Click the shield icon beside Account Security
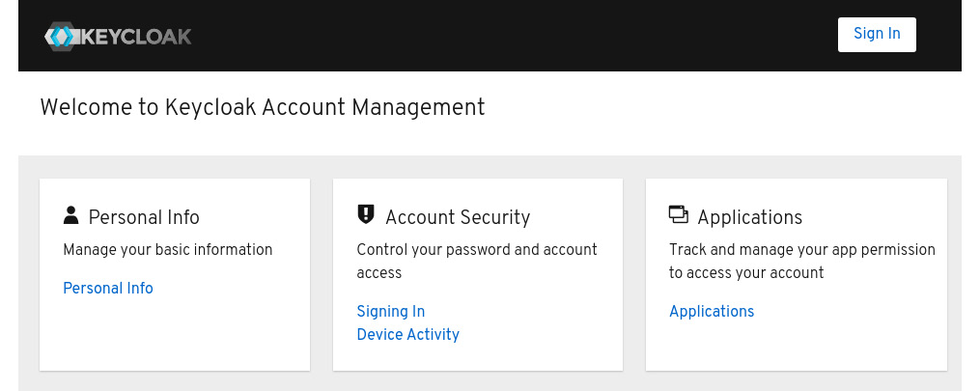 (366, 214)
